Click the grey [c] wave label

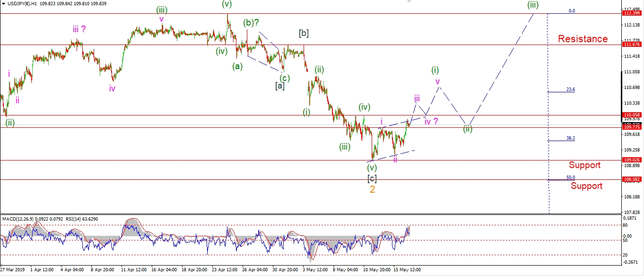(372, 178)
